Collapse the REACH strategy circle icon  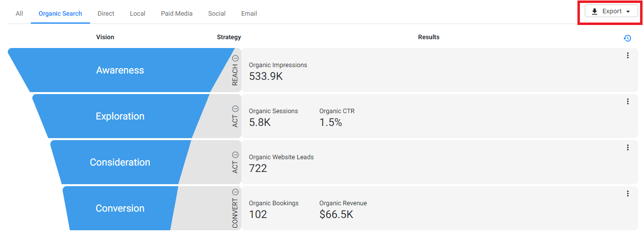tap(235, 58)
